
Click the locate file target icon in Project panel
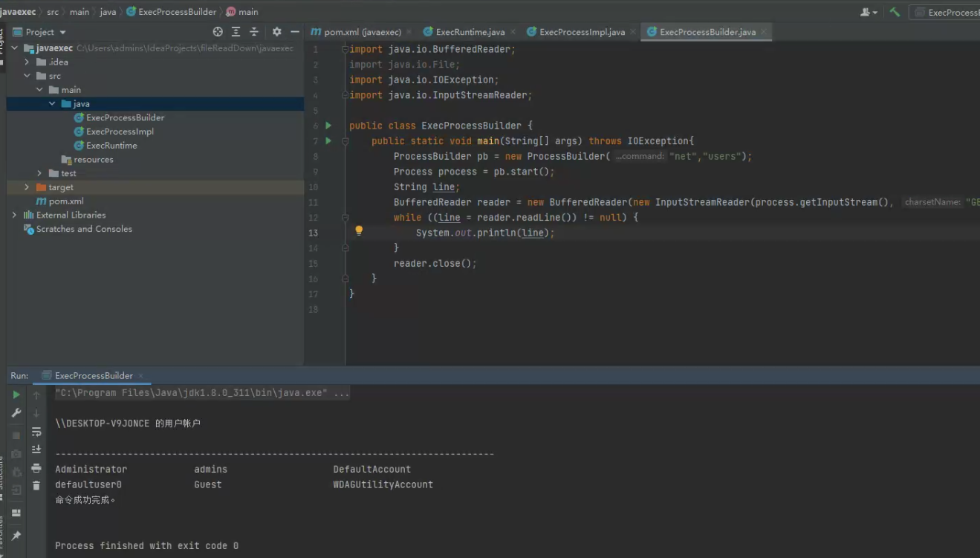click(218, 32)
